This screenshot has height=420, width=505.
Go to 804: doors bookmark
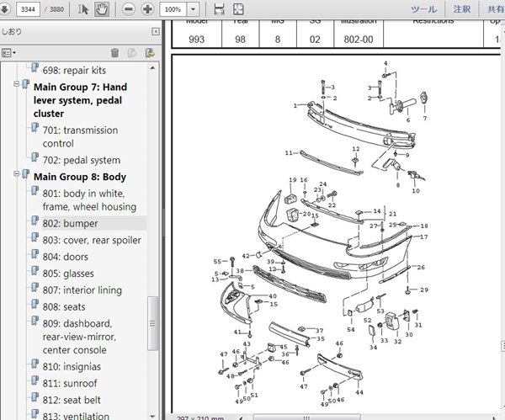pyautogui.click(x=66, y=257)
